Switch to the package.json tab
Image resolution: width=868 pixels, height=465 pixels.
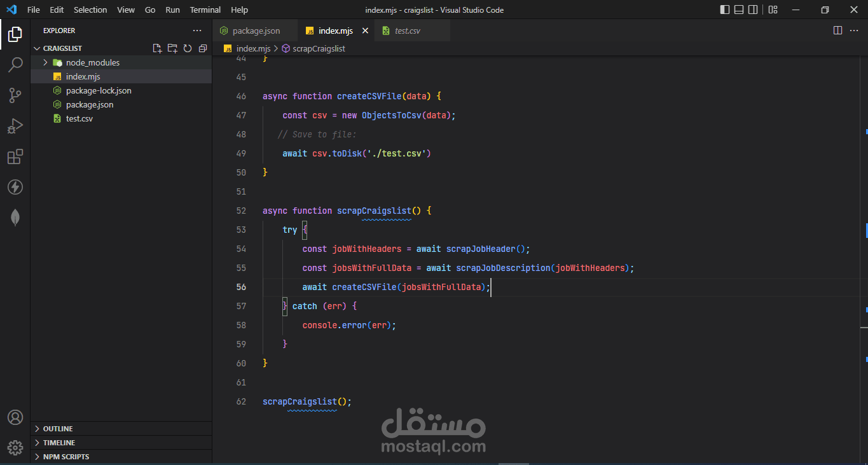click(255, 31)
